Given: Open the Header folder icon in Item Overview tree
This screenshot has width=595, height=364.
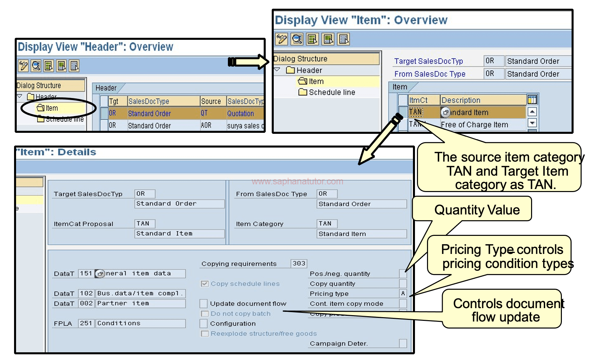Looking at the screenshot, I should coord(290,70).
